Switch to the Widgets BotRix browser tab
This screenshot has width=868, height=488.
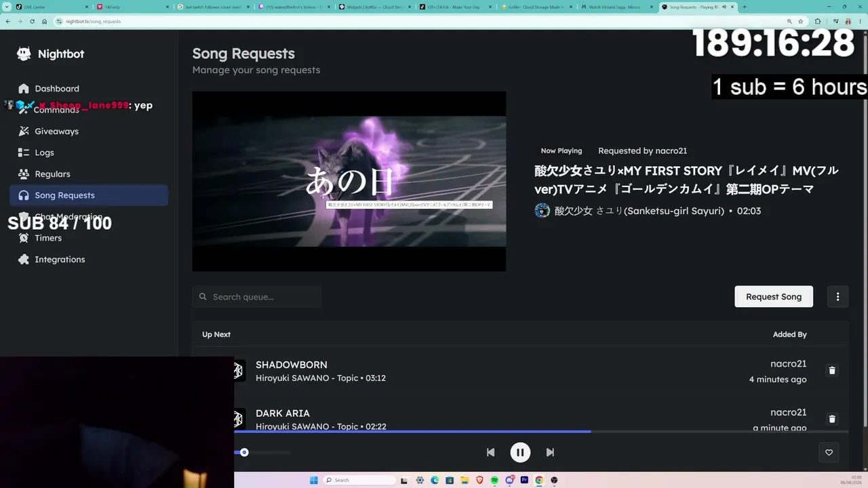pyautogui.click(x=374, y=7)
